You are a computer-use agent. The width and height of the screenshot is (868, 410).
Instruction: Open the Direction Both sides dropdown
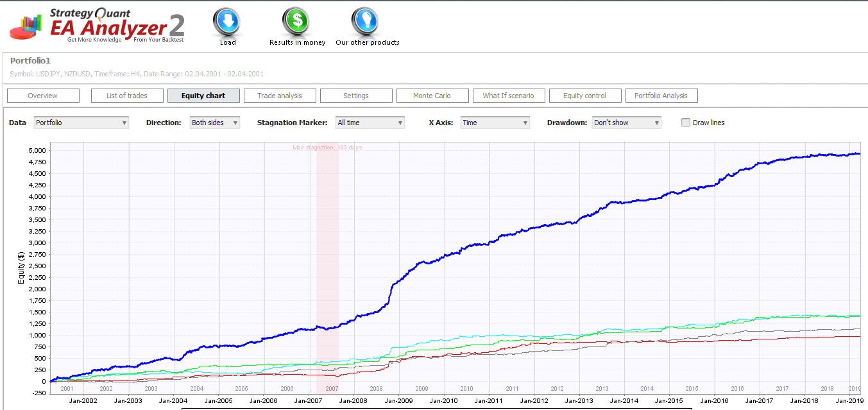pyautogui.click(x=215, y=123)
